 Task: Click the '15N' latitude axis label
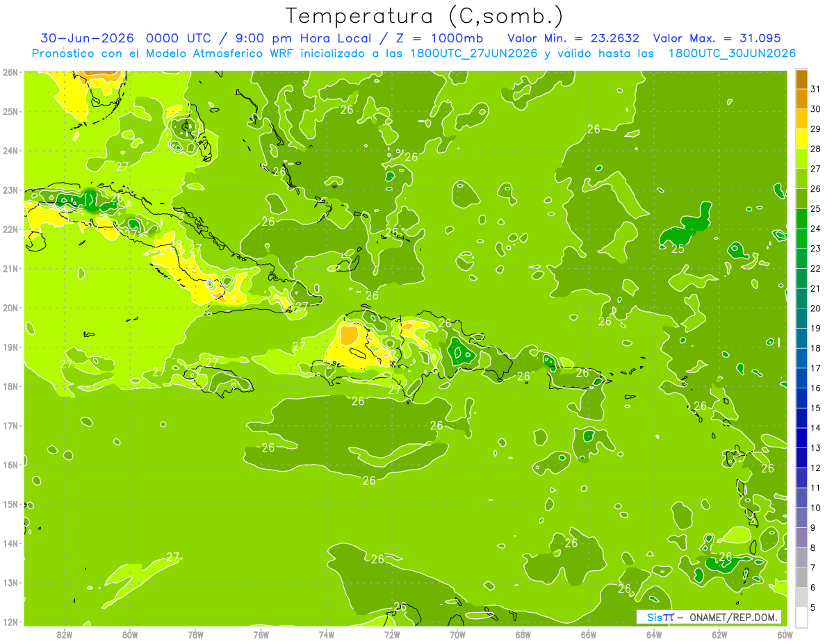(x=10, y=504)
